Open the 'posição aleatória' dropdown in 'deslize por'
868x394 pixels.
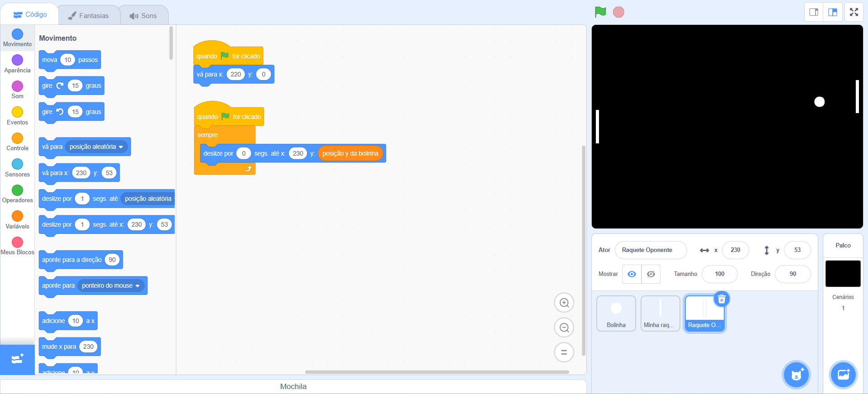148,199
